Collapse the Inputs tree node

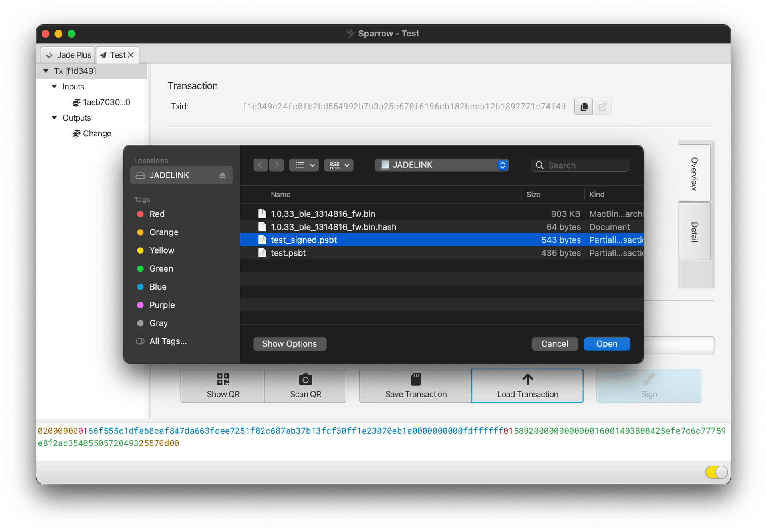coord(54,87)
